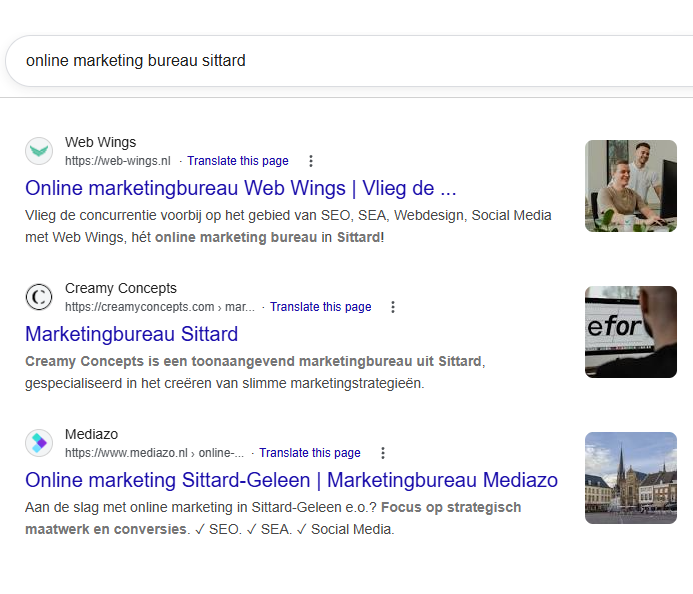The height and width of the screenshot is (594, 693).
Task: Open three-dot options for Creamy Concepts result
Action: [x=393, y=307]
